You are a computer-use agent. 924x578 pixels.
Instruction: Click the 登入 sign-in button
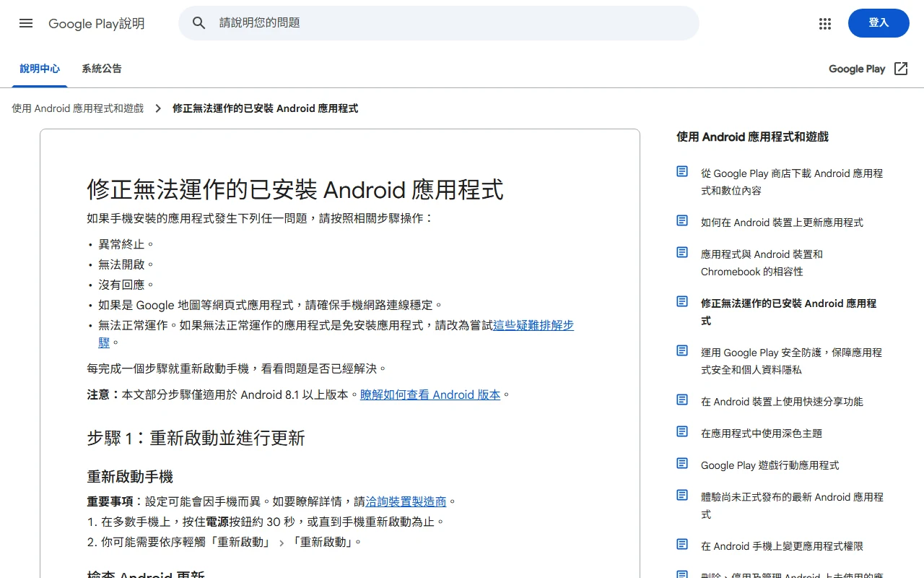coord(879,23)
